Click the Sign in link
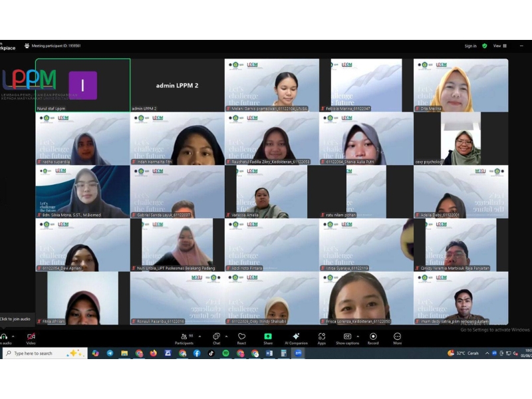This screenshot has height=399, width=532. [x=470, y=46]
